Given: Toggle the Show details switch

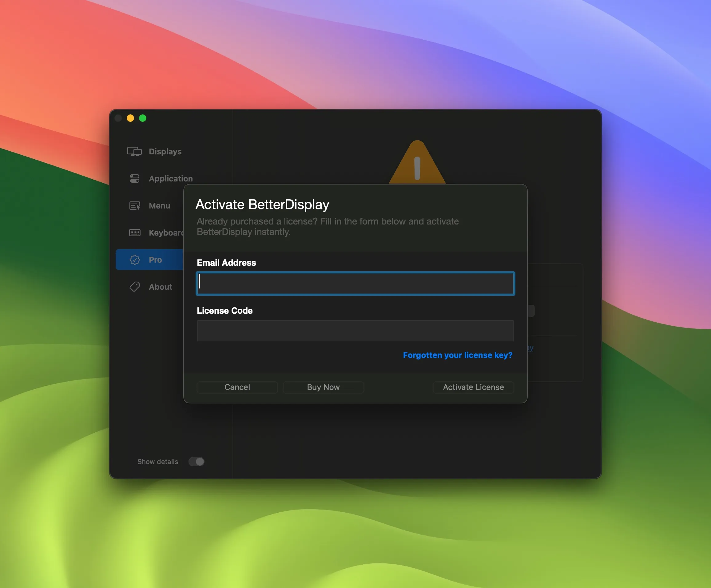Looking at the screenshot, I should pos(197,461).
